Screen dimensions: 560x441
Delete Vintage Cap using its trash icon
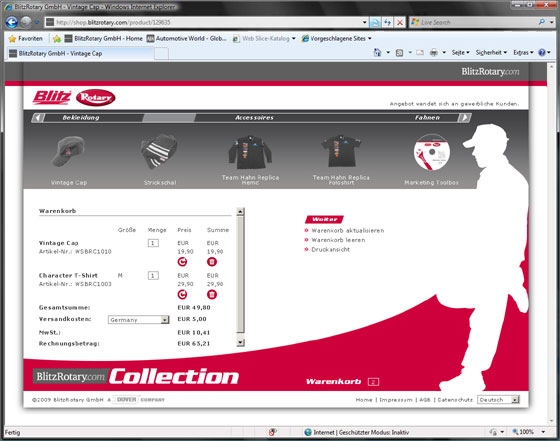coord(212,262)
